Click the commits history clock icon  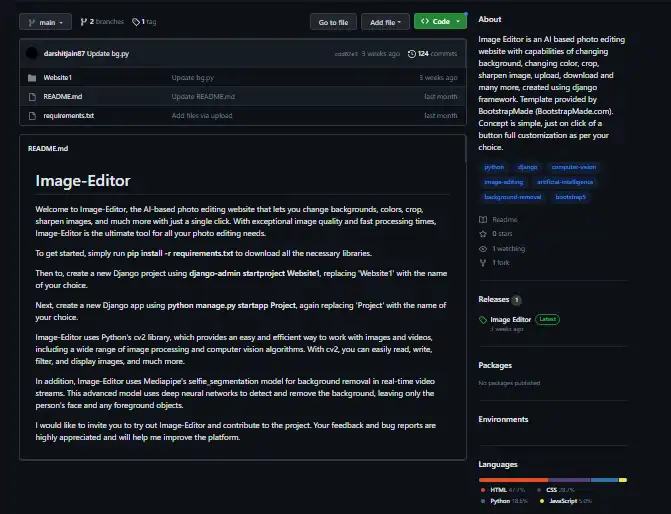[x=412, y=54]
